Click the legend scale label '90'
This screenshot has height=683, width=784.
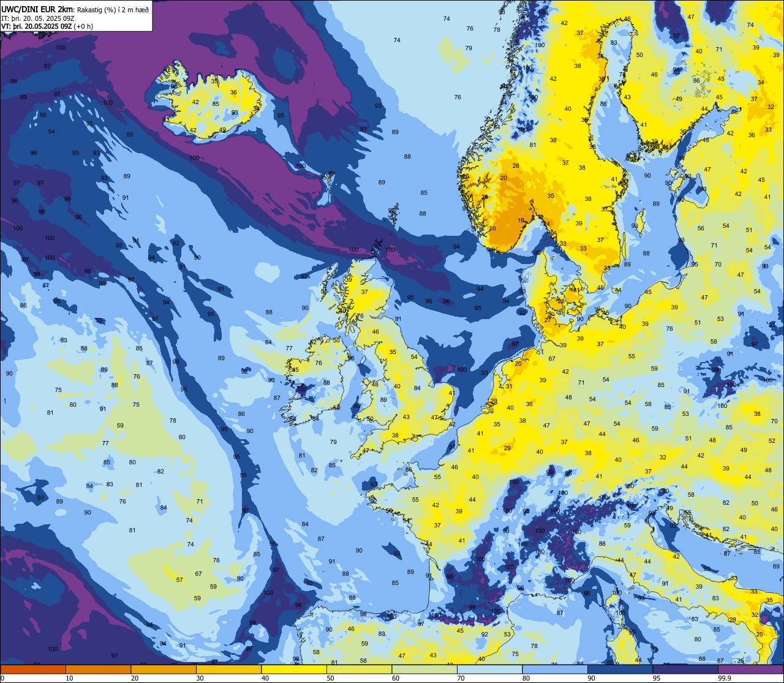[x=591, y=678]
